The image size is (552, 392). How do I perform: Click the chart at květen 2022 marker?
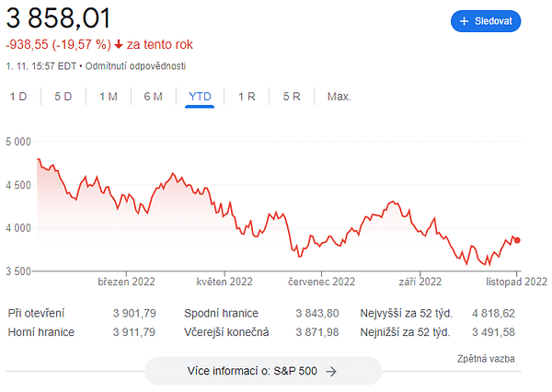point(224,273)
